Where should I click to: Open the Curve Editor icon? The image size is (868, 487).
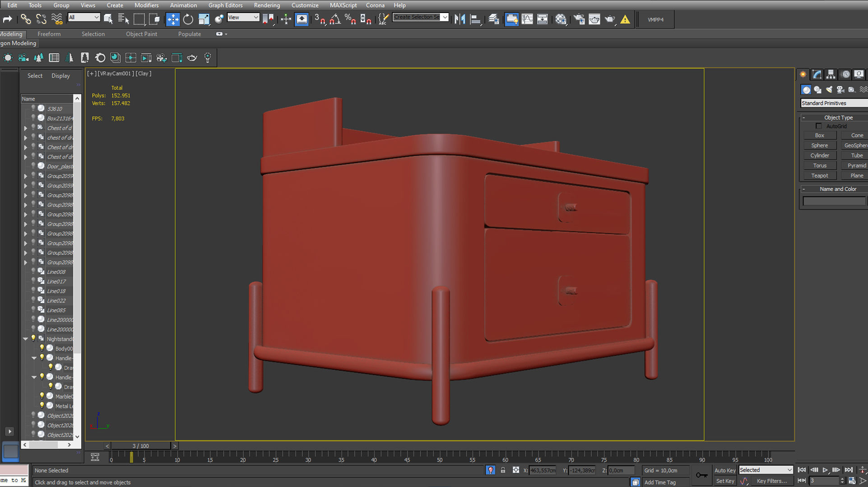527,19
